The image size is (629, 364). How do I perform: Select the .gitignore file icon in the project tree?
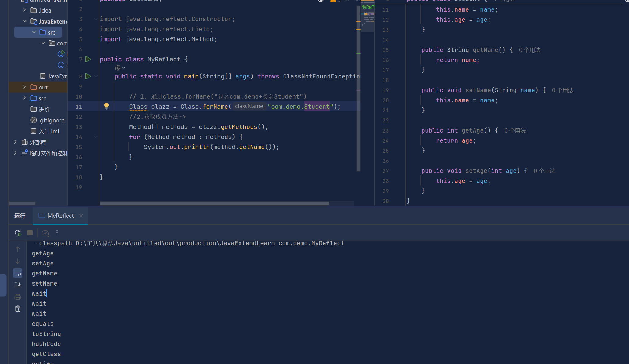(x=34, y=120)
